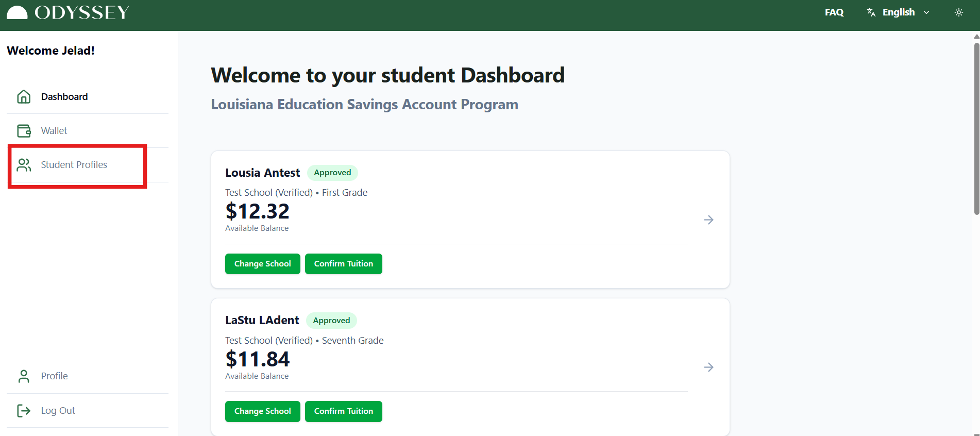The width and height of the screenshot is (980, 436).
Task: Open LaStu LAdent details arrow
Action: pos(708,367)
